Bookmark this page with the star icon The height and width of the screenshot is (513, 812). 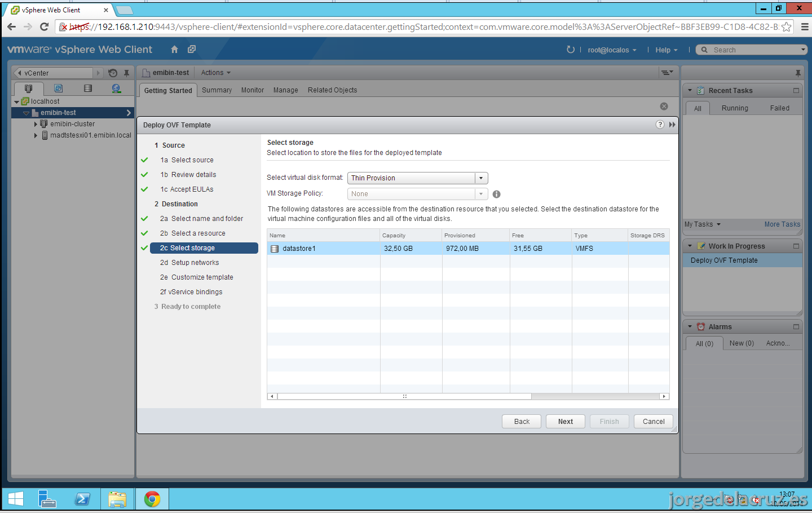pos(786,26)
